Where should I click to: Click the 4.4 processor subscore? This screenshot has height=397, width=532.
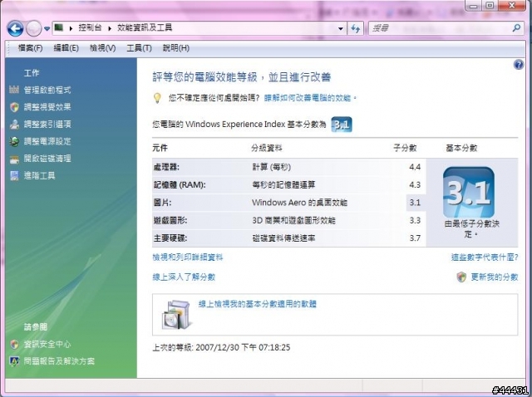click(415, 167)
